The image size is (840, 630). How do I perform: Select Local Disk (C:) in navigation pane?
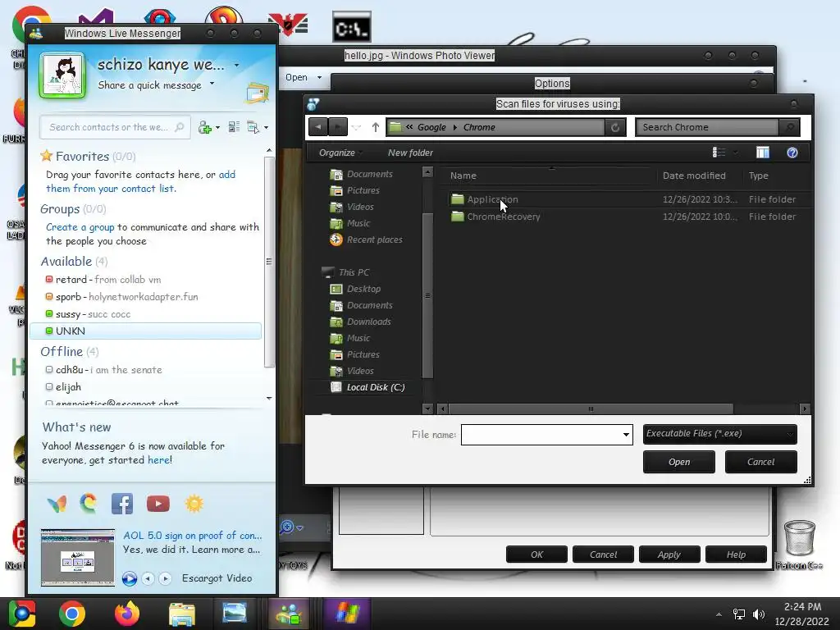pyautogui.click(x=368, y=387)
